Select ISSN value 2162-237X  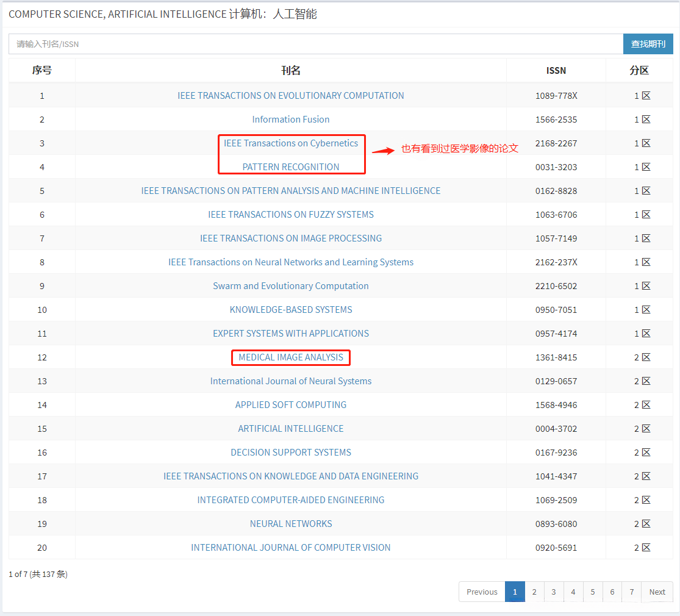[556, 262]
